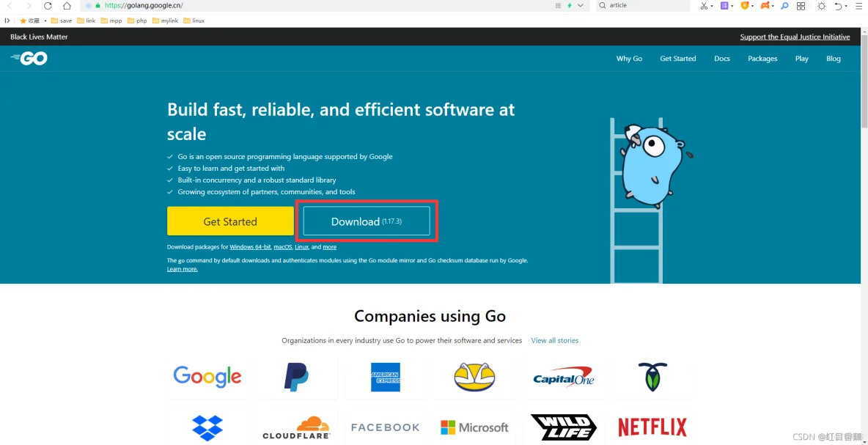Click the address bar URL golang.google.cn
This screenshot has height=445, width=868.
point(144,6)
